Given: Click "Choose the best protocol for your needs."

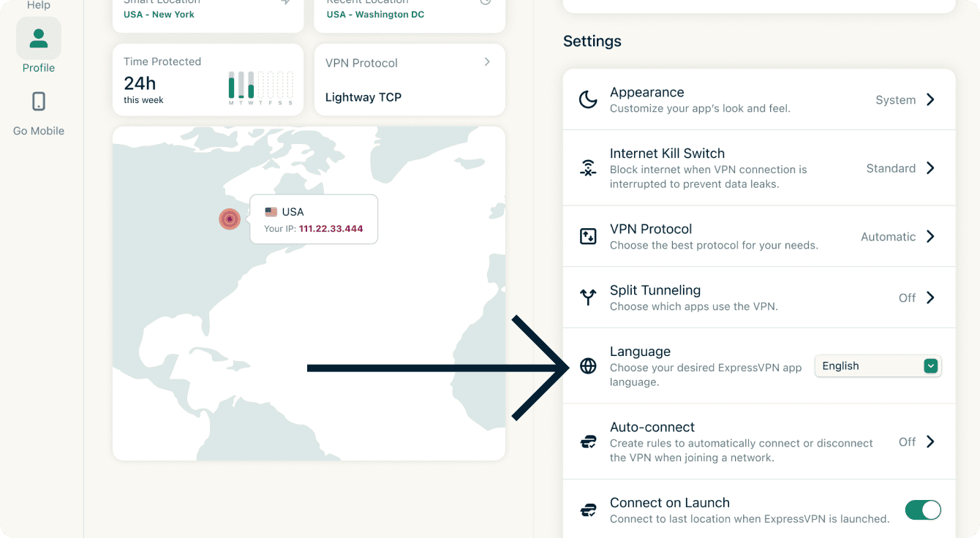Looking at the screenshot, I should tap(714, 245).
